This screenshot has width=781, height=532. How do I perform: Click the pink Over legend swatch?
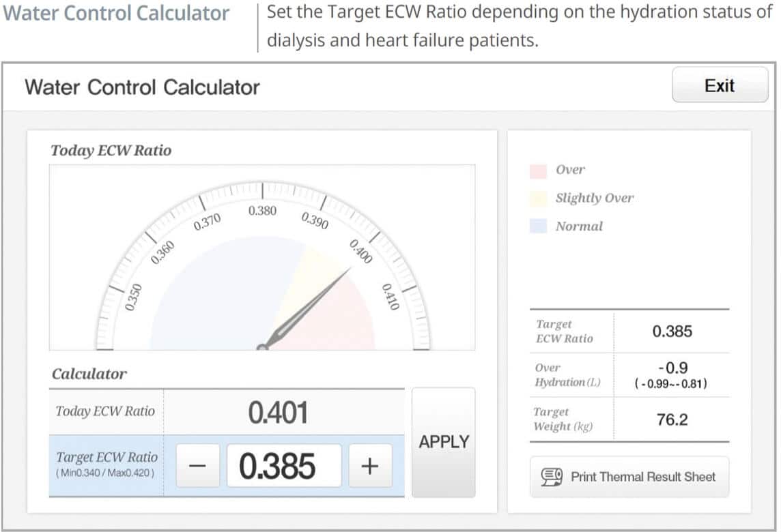tap(539, 170)
